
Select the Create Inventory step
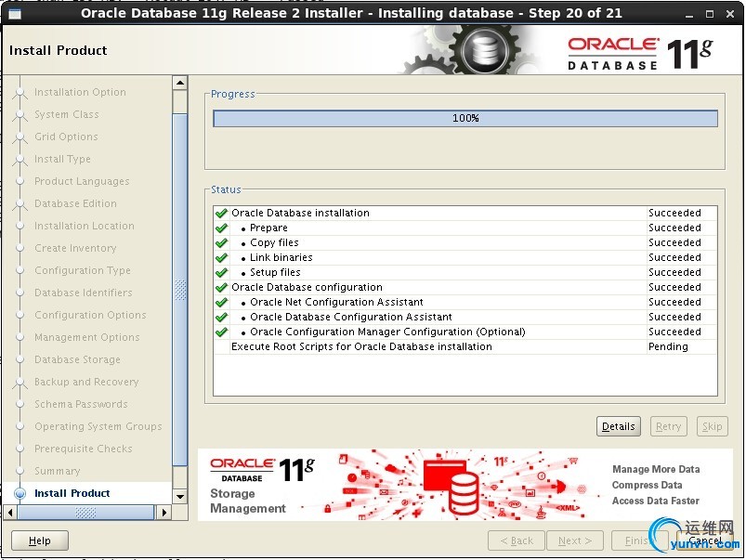[x=75, y=248]
